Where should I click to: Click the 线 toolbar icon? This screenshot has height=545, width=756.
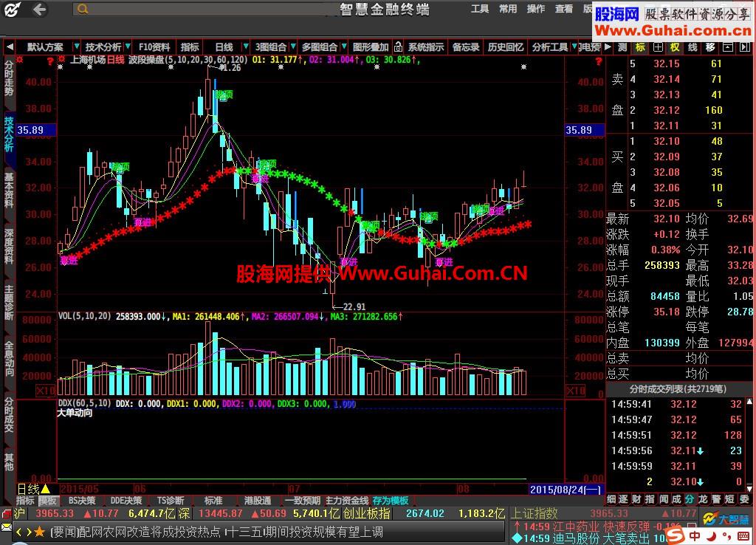click(x=693, y=47)
